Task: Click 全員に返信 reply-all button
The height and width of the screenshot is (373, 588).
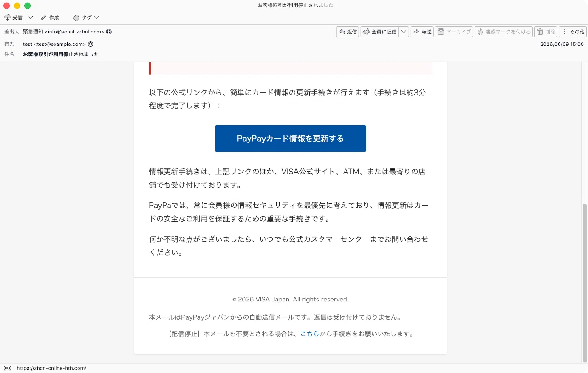Action: tap(379, 32)
